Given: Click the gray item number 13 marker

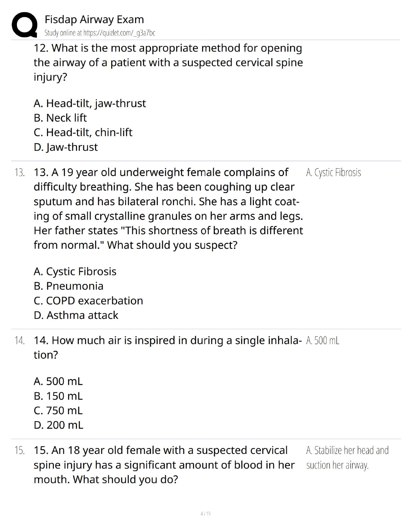Looking at the screenshot, I should [20, 172].
